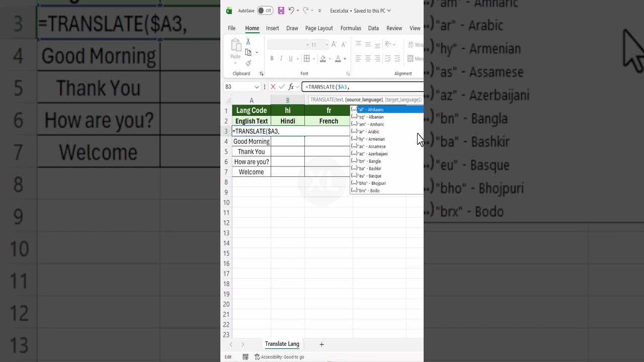This screenshot has height=362, width=644.
Task: Switch to the Home ribbon tab
Action: 252,28
